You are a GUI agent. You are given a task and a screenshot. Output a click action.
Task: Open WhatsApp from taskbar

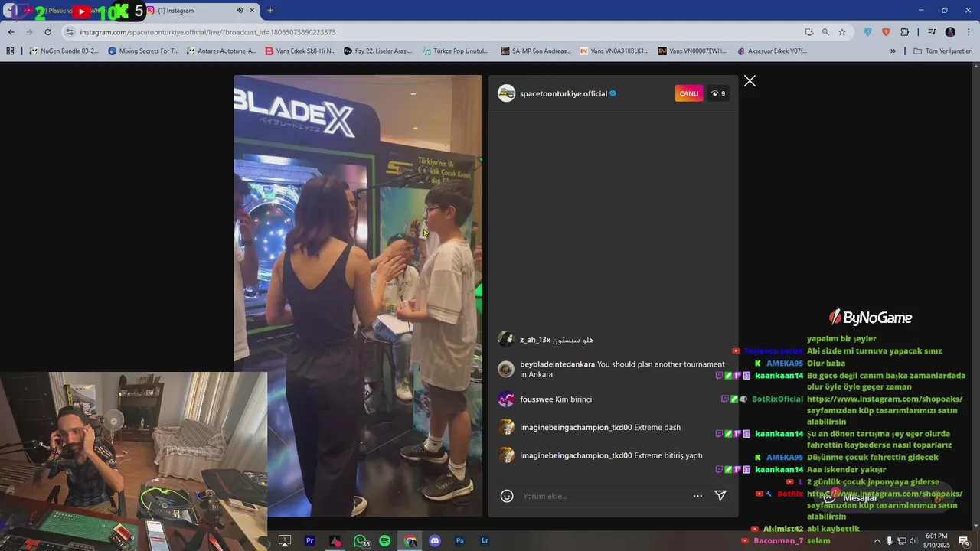[360, 540]
